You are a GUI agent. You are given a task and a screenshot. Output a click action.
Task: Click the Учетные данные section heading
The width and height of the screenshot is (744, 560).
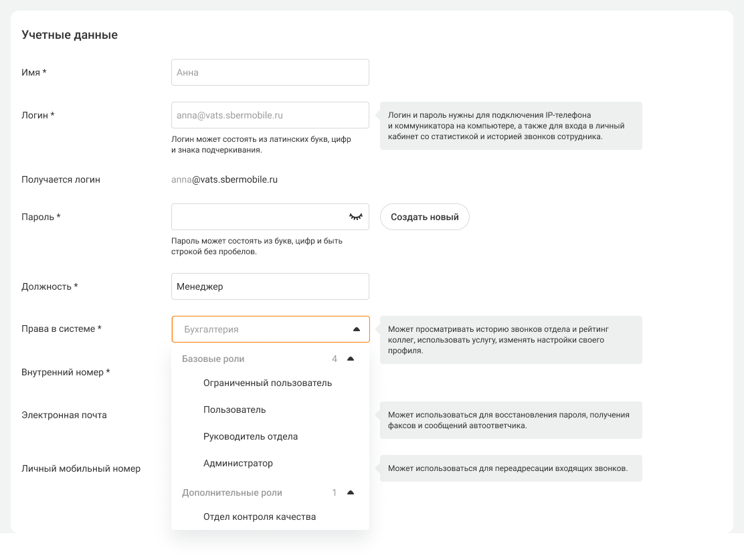point(70,35)
